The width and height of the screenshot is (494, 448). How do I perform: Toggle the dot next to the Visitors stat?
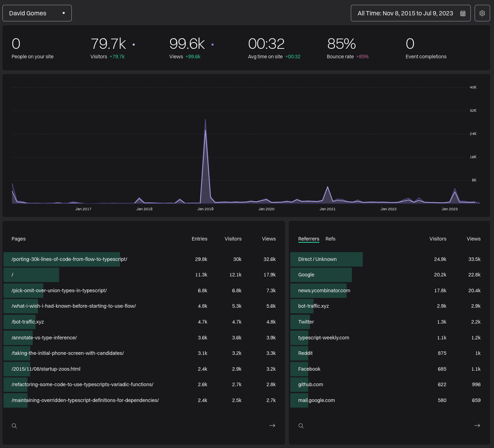[x=133, y=43]
